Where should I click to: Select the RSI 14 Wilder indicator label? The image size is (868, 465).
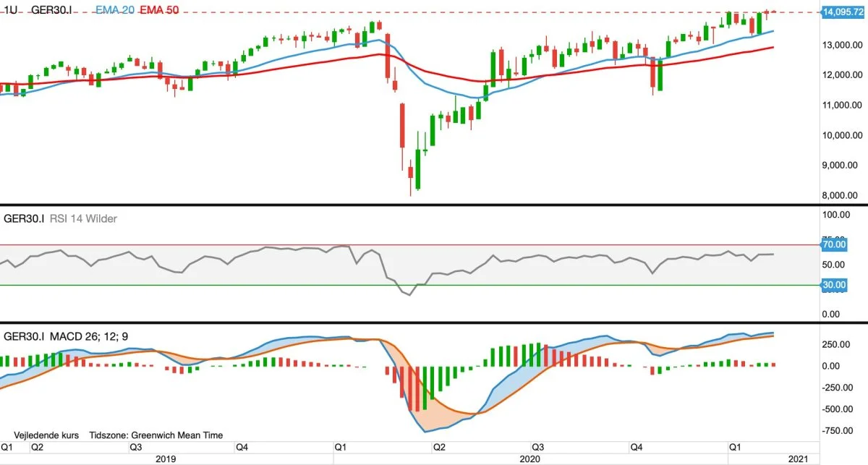click(83, 218)
